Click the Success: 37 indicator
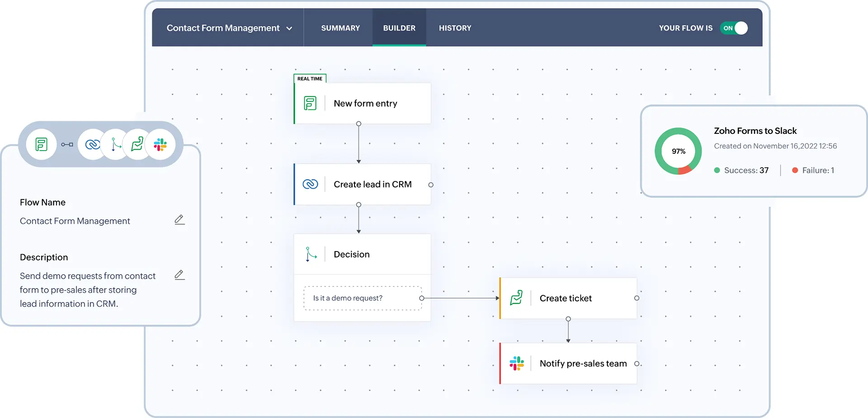The image size is (868, 418). pos(741,170)
